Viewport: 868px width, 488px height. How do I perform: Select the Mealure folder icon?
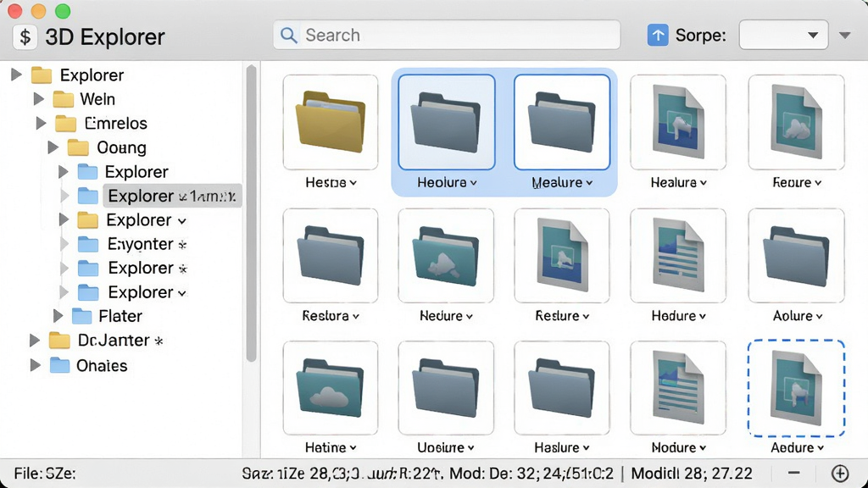562,122
